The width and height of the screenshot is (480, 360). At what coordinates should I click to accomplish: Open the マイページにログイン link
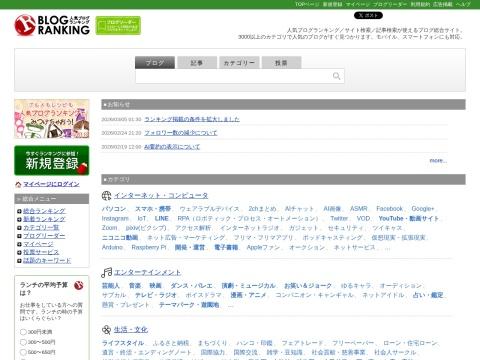pos(51,184)
